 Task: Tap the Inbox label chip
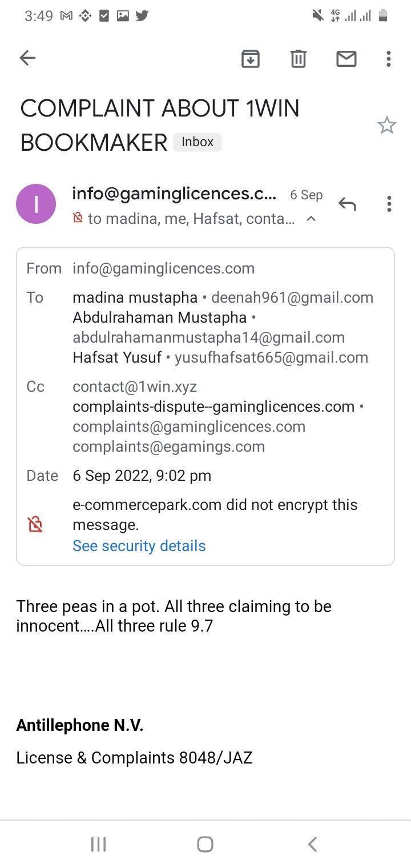197,142
